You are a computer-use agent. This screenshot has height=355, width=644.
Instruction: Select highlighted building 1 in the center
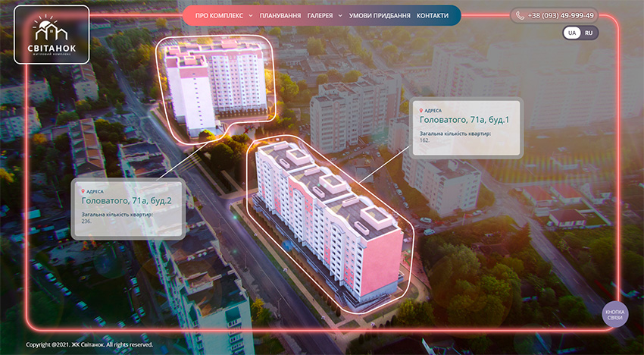pyautogui.click(x=330, y=225)
